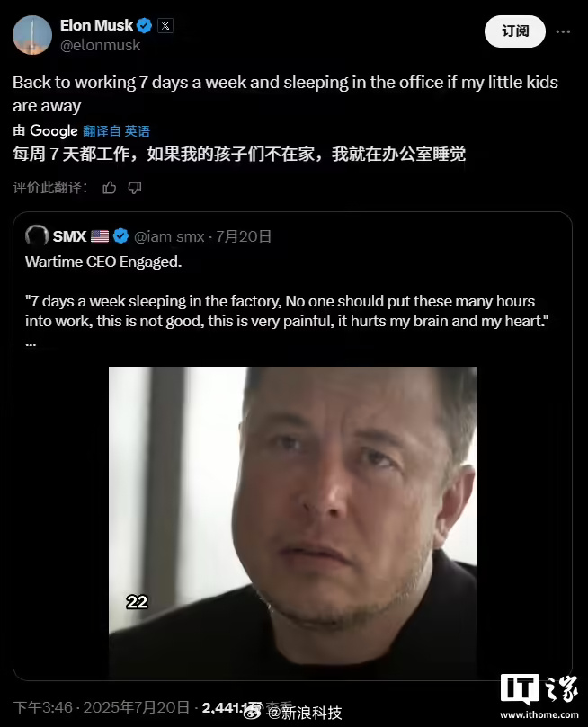Play the quoted video thumbnail
Viewport: 588px width, 727px height.
click(x=292, y=522)
